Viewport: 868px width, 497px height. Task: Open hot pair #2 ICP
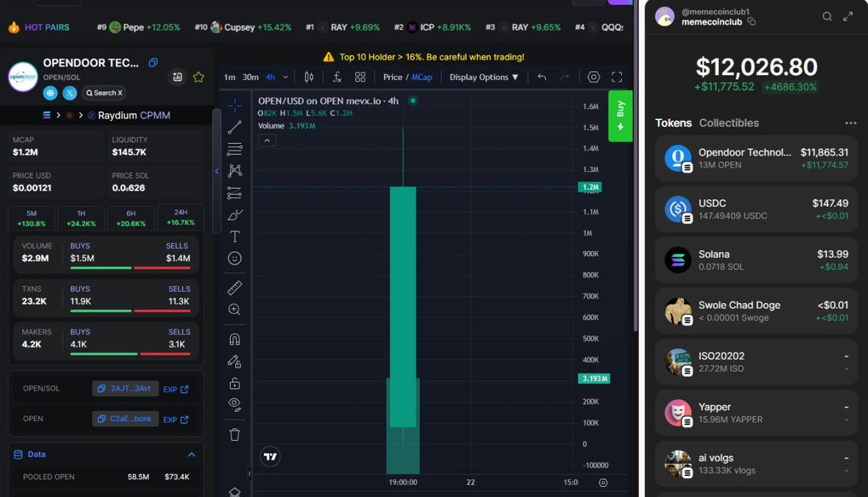point(433,27)
